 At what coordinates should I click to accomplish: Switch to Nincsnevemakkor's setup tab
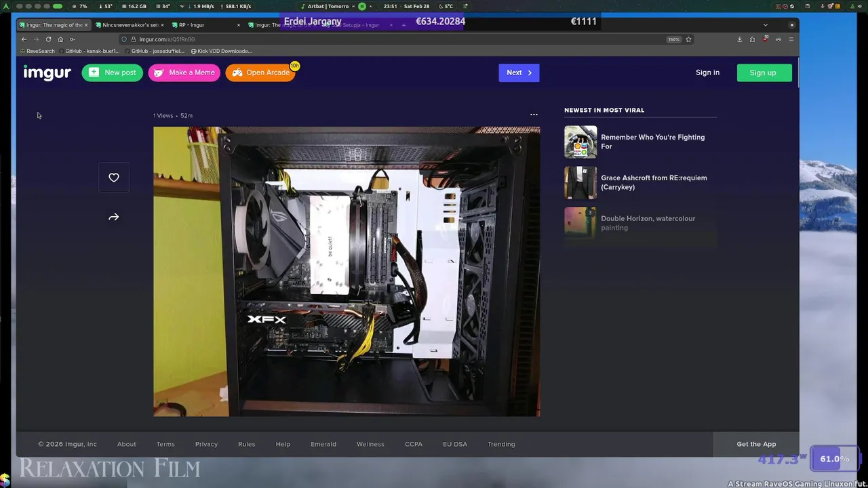130,25
